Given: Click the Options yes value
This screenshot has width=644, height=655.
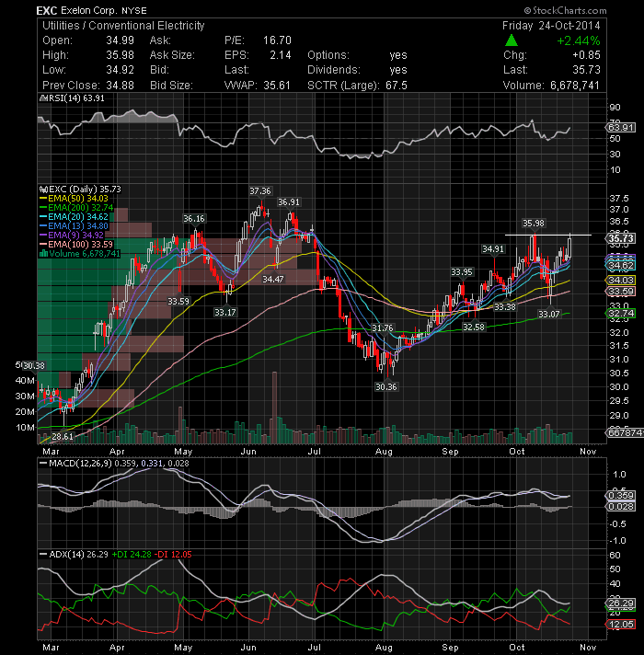Looking at the screenshot, I should click(398, 55).
